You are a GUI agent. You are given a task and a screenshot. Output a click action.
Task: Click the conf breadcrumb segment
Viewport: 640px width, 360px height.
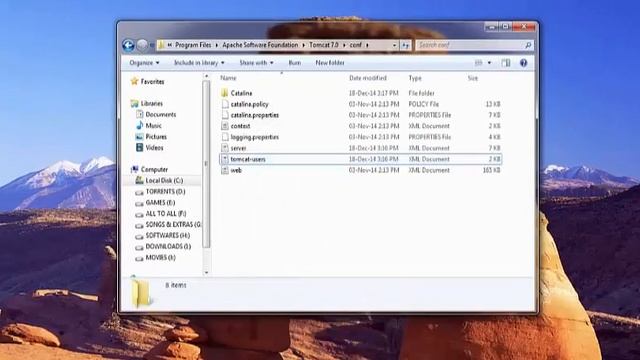(356, 45)
